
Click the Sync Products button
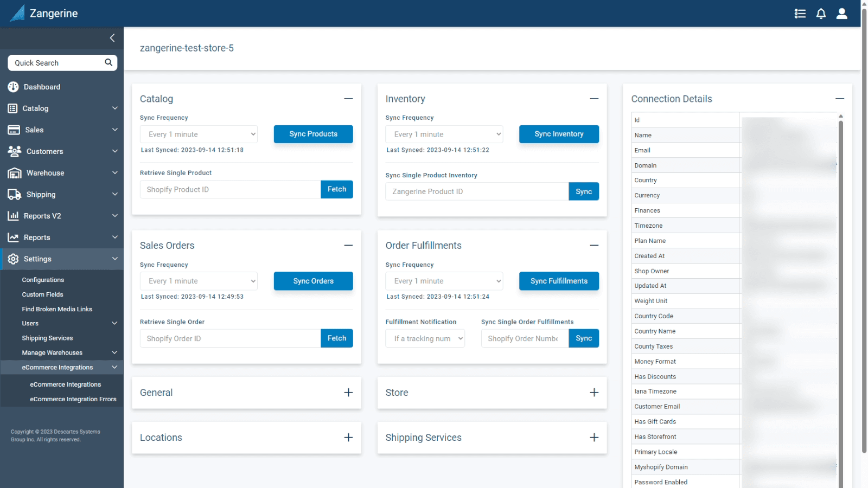(313, 134)
